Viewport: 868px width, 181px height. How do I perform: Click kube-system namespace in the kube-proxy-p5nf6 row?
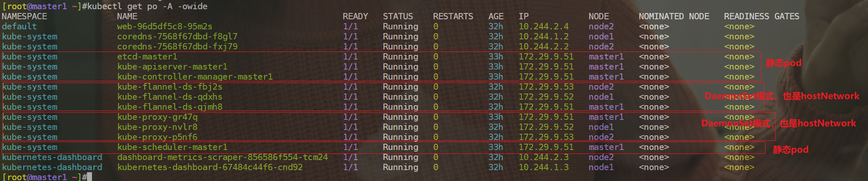pyautogui.click(x=29, y=137)
